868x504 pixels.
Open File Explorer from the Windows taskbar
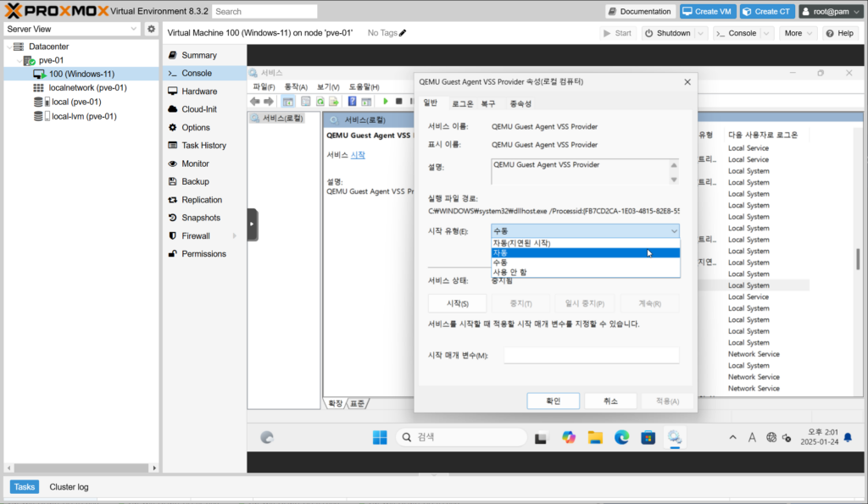pyautogui.click(x=595, y=437)
